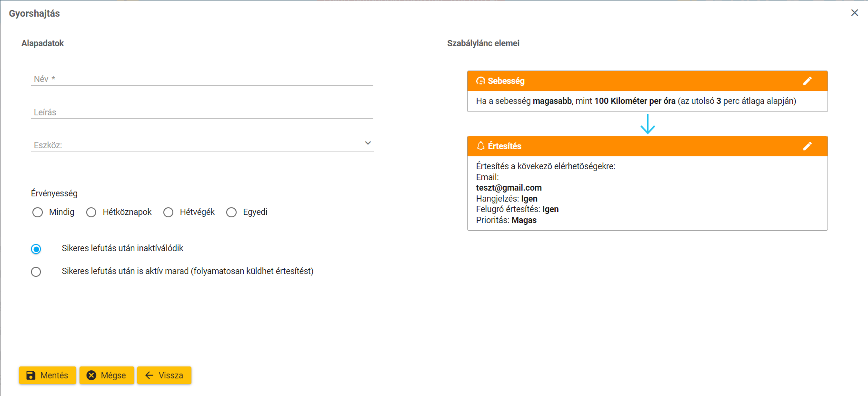This screenshot has width=868, height=396.
Task: Enable 'Sikeres lefutás után is aktív marad'
Action: pos(36,272)
